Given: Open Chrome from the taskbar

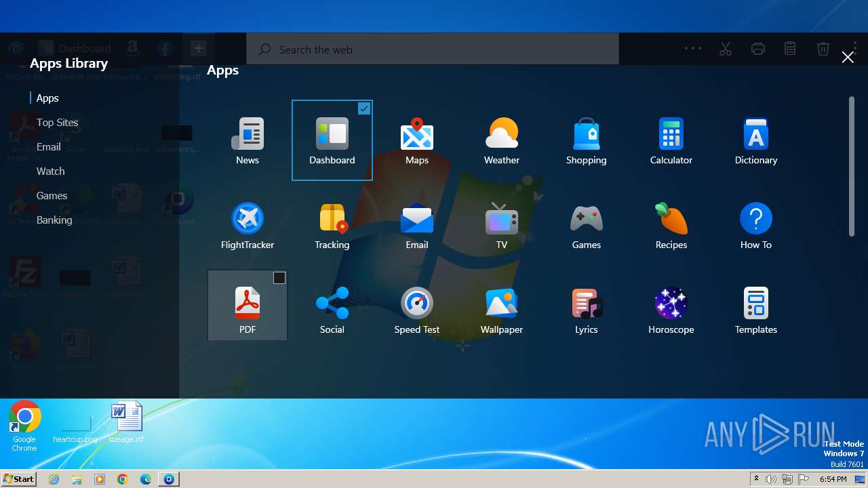Looking at the screenshot, I should coord(123,479).
